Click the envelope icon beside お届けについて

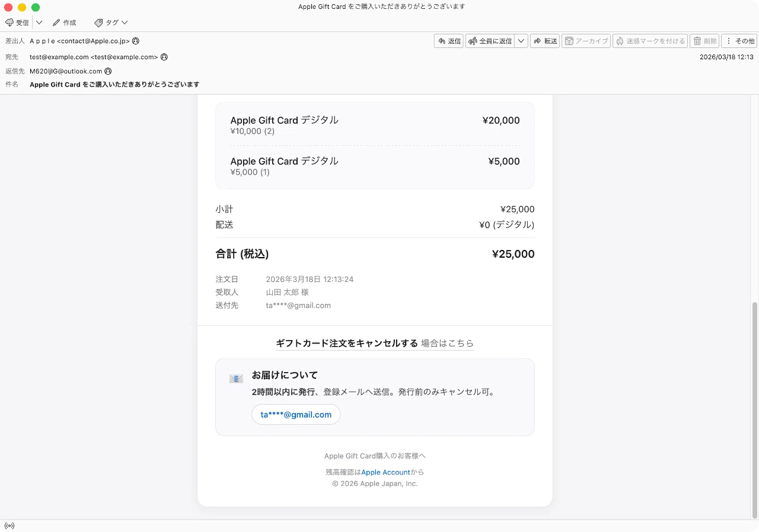click(x=236, y=379)
